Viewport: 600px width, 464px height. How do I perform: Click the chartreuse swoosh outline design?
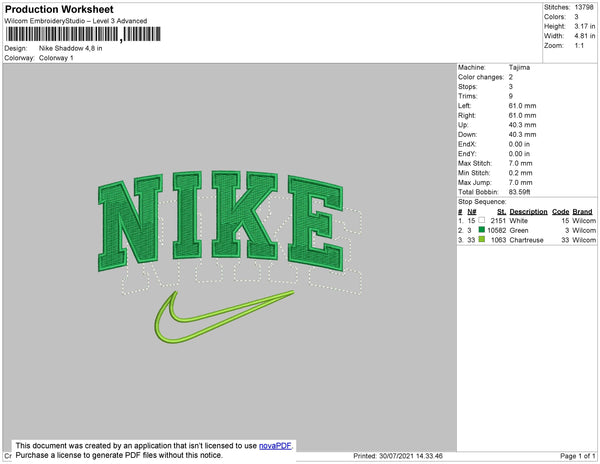(x=224, y=317)
